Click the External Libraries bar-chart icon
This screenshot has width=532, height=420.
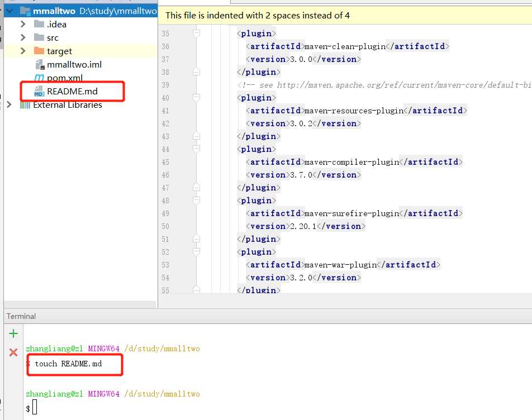click(25, 105)
